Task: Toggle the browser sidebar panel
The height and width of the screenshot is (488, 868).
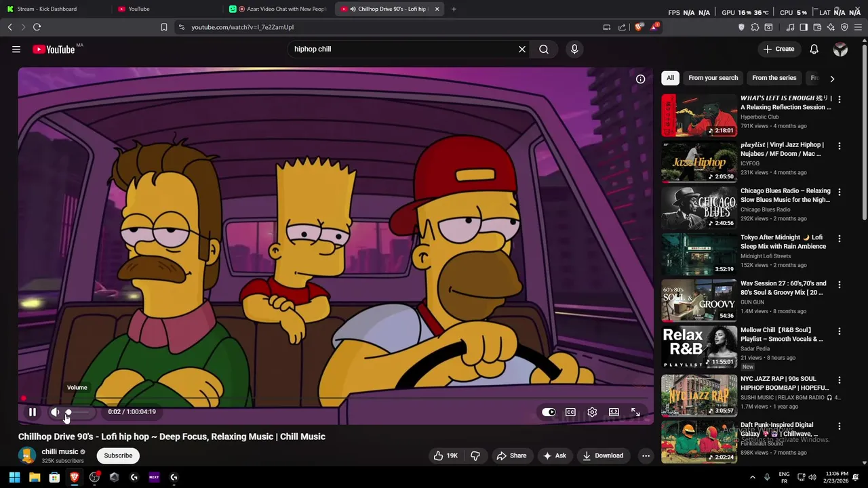Action: [804, 27]
